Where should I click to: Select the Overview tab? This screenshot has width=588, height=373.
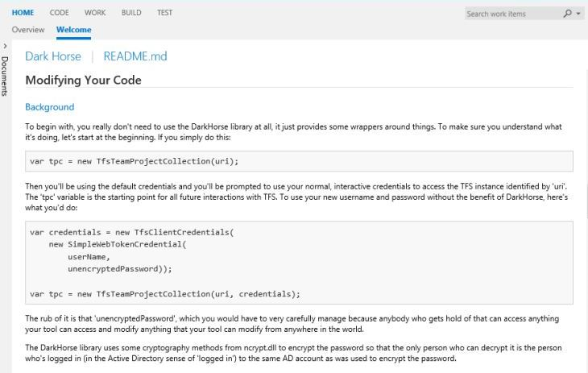pos(28,30)
